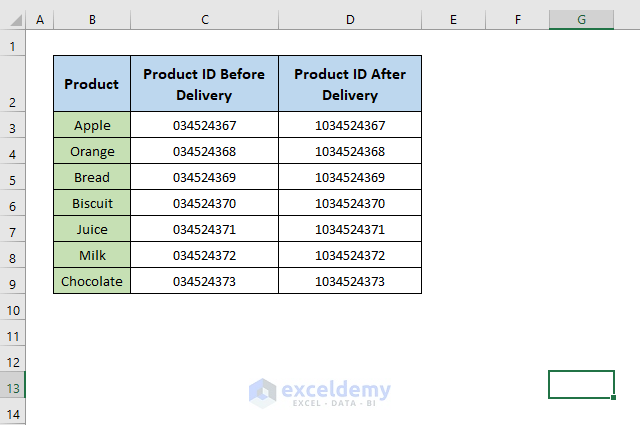640x425 pixels.
Task: Select column D header
Action: (350, 19)
